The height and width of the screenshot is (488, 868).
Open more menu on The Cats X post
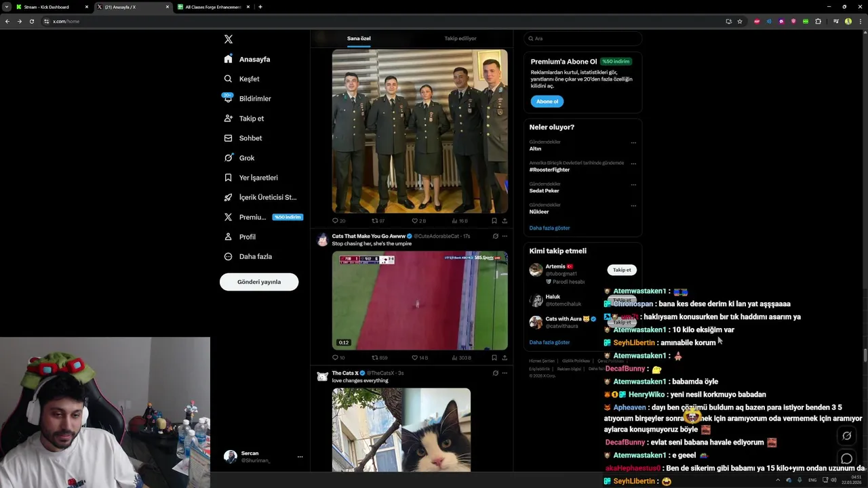(505, 373)
